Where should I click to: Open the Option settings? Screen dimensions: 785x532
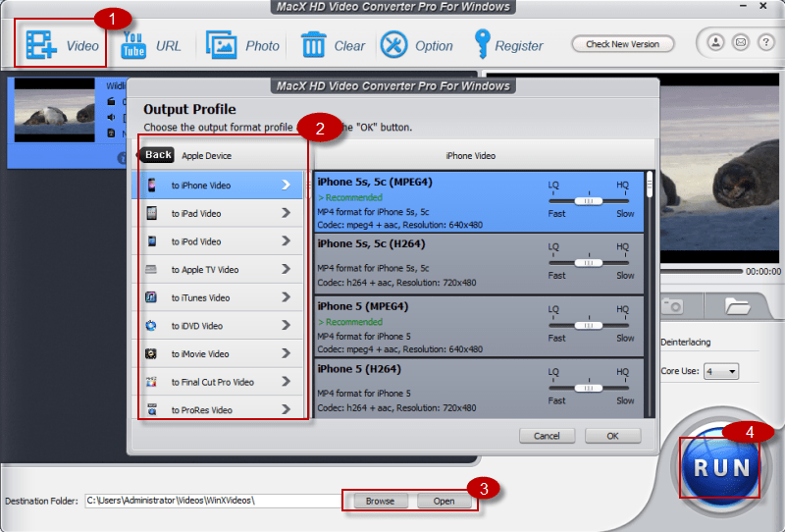[x=394, y=44]
